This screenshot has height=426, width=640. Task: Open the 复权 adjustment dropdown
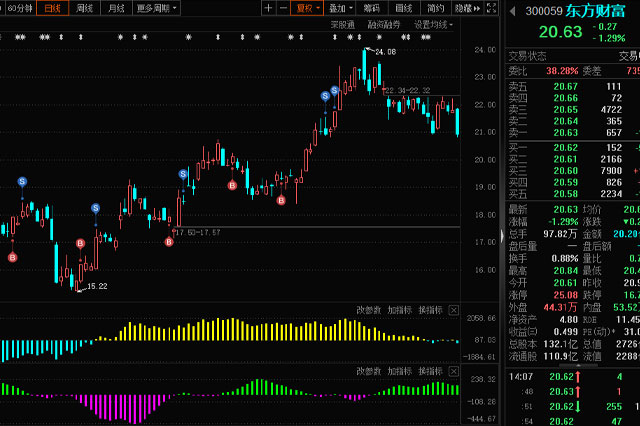click(307, 8)
